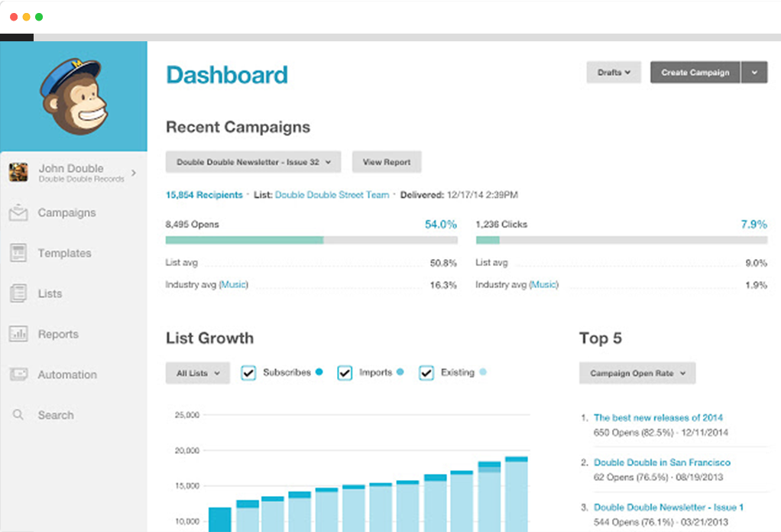The width and height of the screenshot is (781, 532).
Task: Click the 8,495 Opens progress bar
Action: click(x=311, y=240)
